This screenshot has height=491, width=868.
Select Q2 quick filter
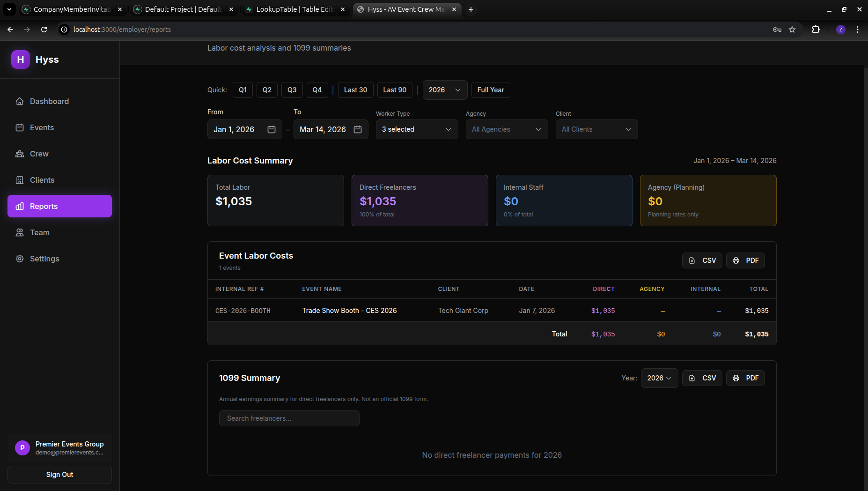267,90
